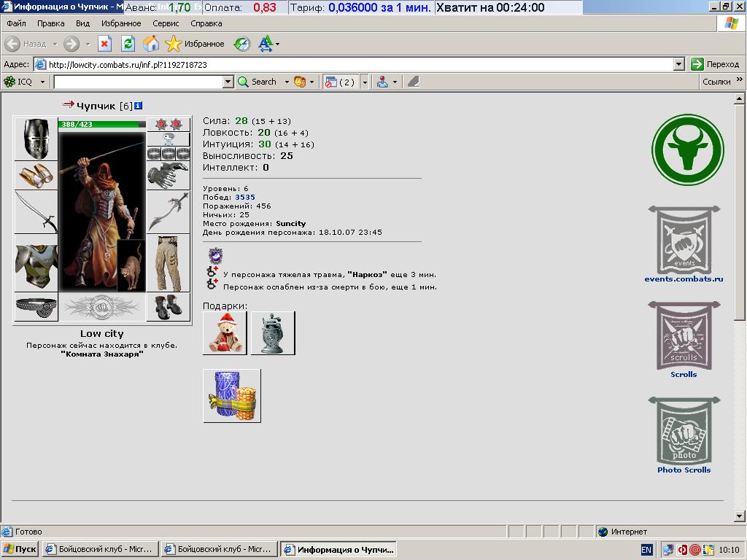
Task: Open the Правка menu
Action: click(50, 23)
